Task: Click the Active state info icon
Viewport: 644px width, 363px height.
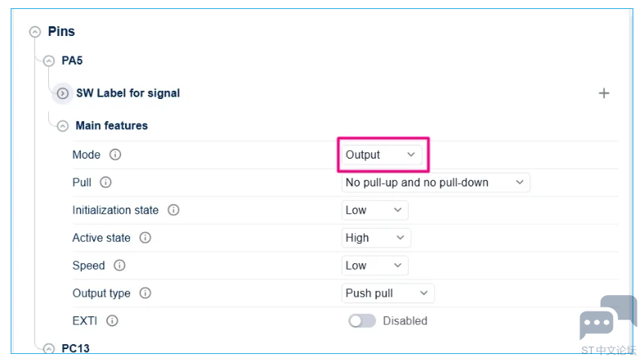Action: click(145, 238)
